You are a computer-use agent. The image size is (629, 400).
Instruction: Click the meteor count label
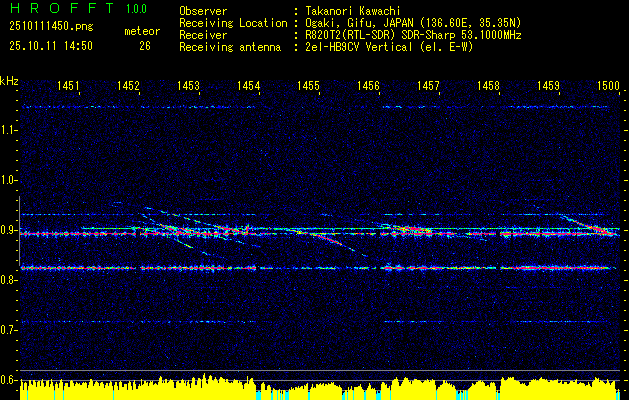(142, 31)
